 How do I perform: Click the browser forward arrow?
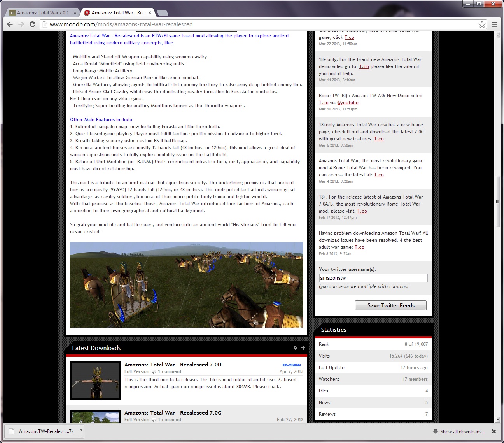point(21,24)
